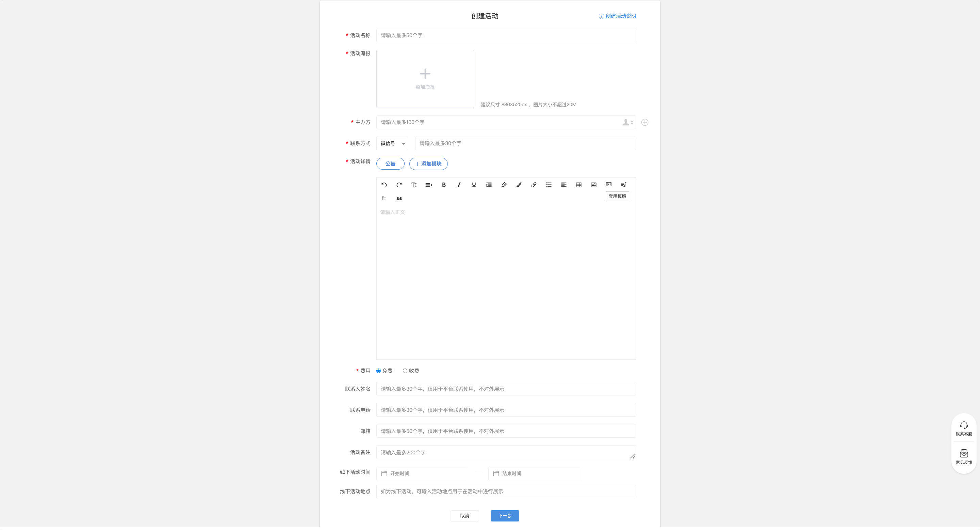Click the undo icon in editor toolbar

pos(384,185)
